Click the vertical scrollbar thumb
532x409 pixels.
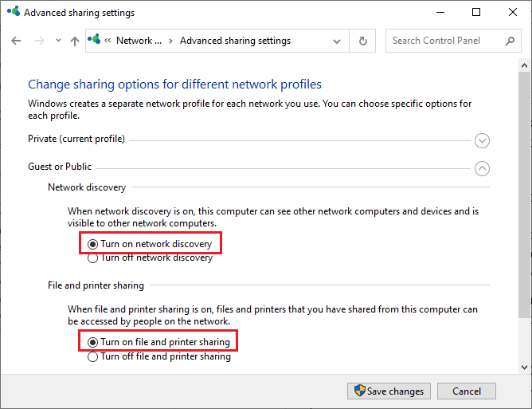point(525,195)
